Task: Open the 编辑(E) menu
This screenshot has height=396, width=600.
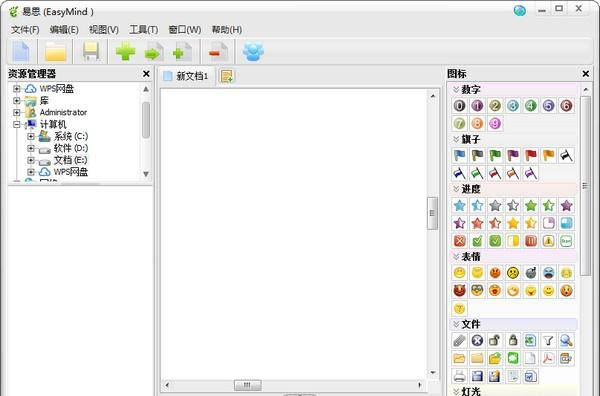Action: coord(64,30)
